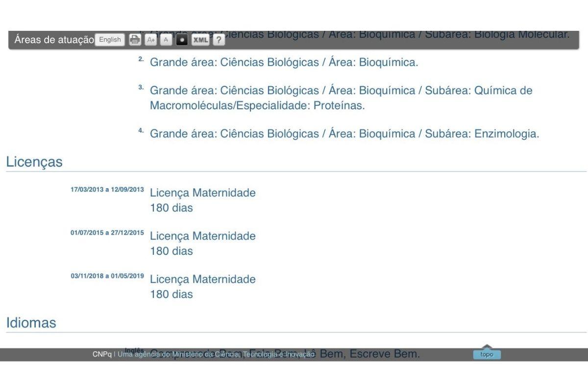Toggle high contrast mode with the black icon
This screenshot has height=392, width=588.
coord(182,40)
